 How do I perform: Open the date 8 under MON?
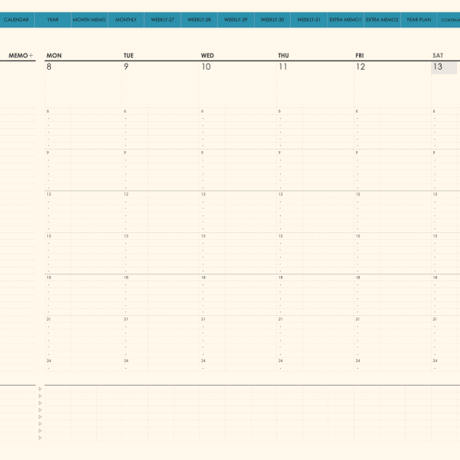pyautogui.click(x=49, y=67)
